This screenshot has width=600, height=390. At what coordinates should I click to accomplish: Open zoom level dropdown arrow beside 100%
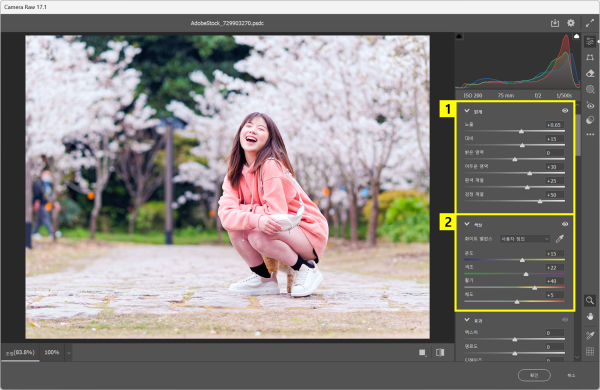69,353
